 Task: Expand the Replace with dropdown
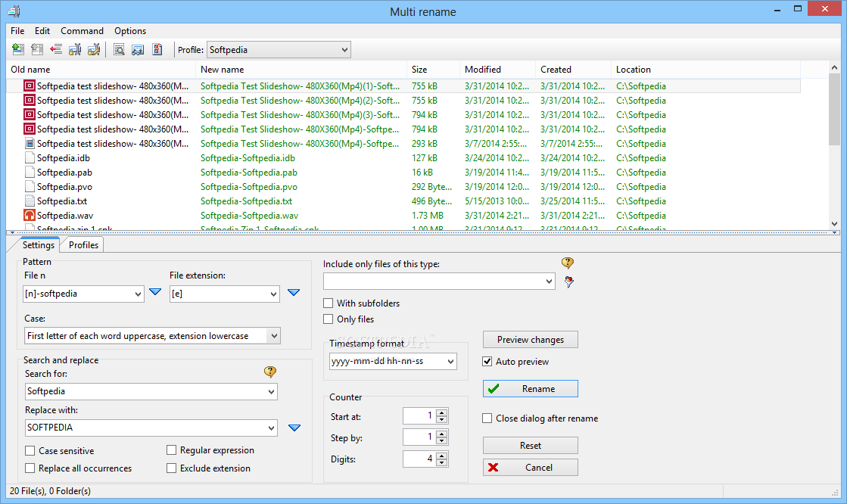click(x=271, y=428)
